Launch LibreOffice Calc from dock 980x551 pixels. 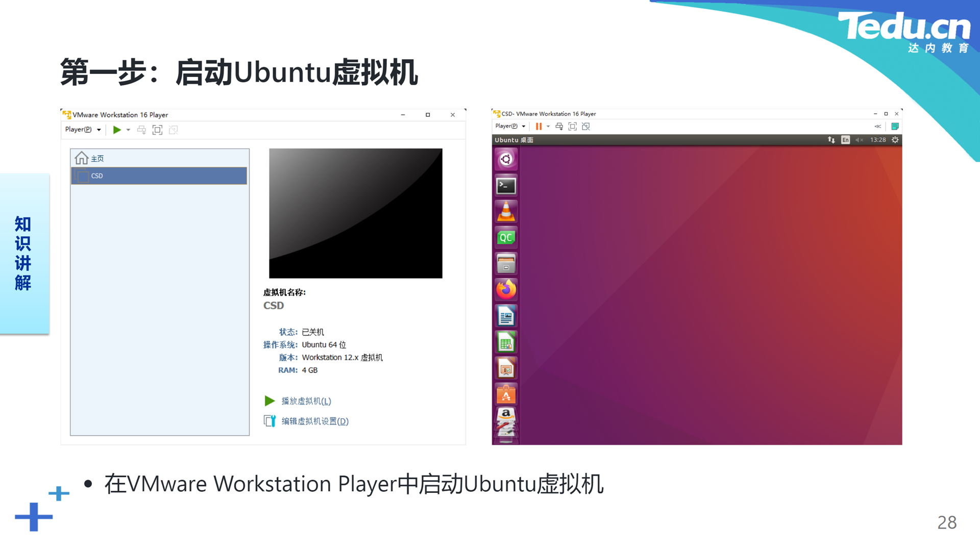click(x=506, y=342)
